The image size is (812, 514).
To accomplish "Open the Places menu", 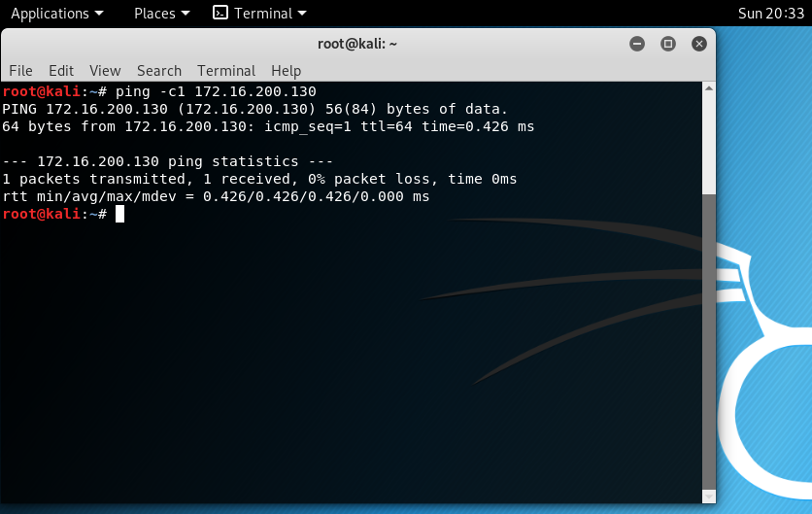I will [x=161, y=14].
